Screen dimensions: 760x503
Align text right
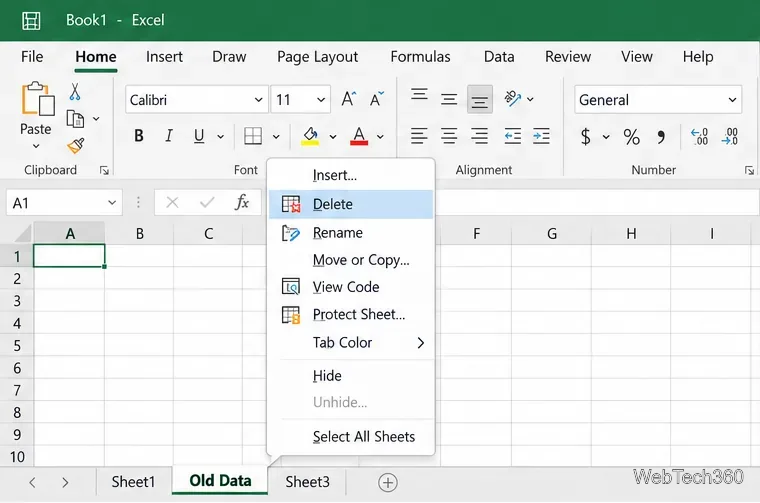[479, 136]
